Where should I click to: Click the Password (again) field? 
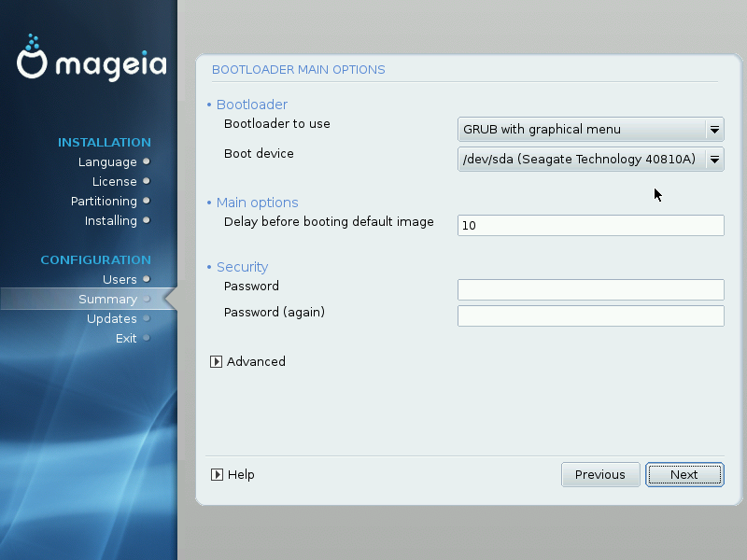tap(591, 315)
